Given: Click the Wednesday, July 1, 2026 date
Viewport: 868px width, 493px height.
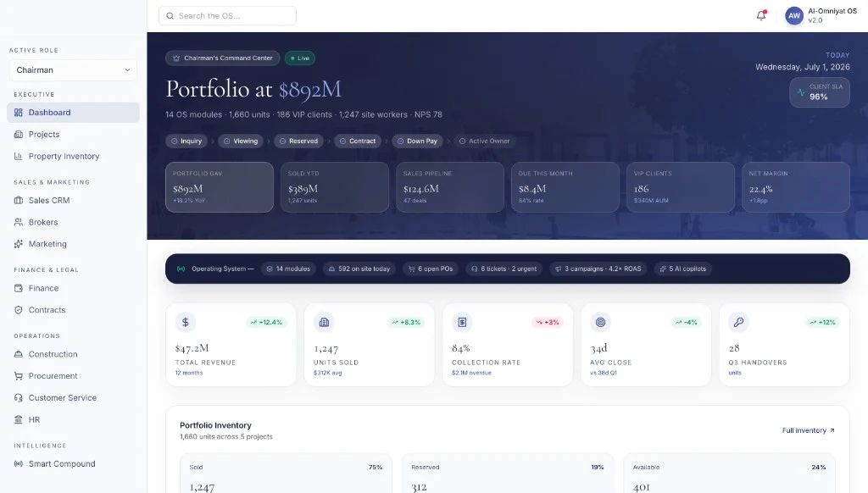Looking at the screenshot, I should [802, 67].
